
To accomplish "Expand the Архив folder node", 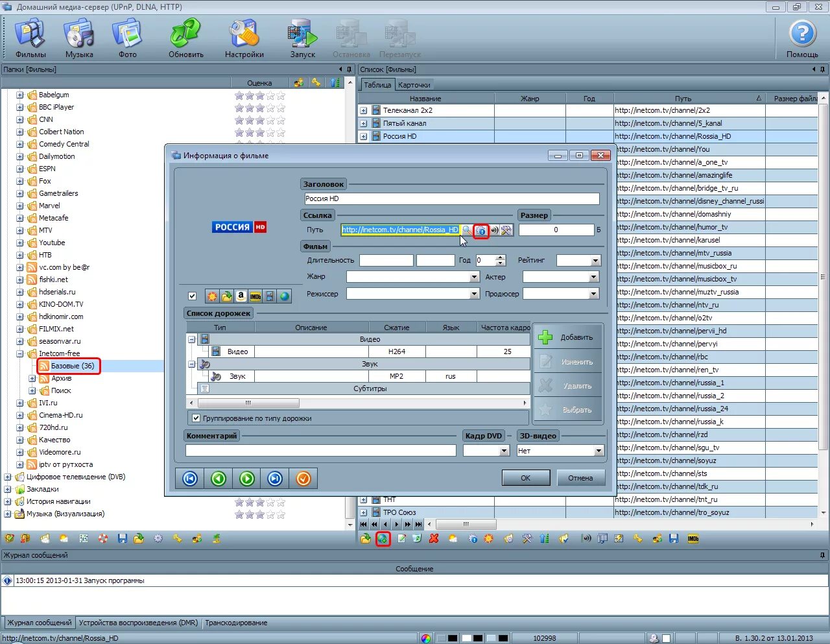I will (32, 379).
